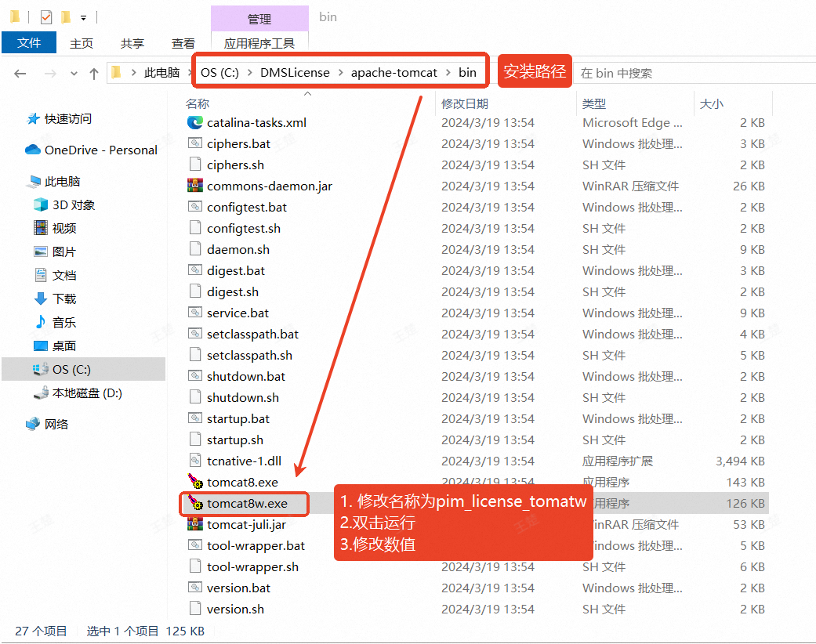The height and width of the screenshot is (644, 816).
Task: Go forward with the Forward arrow
Action: tap(50, 74)
